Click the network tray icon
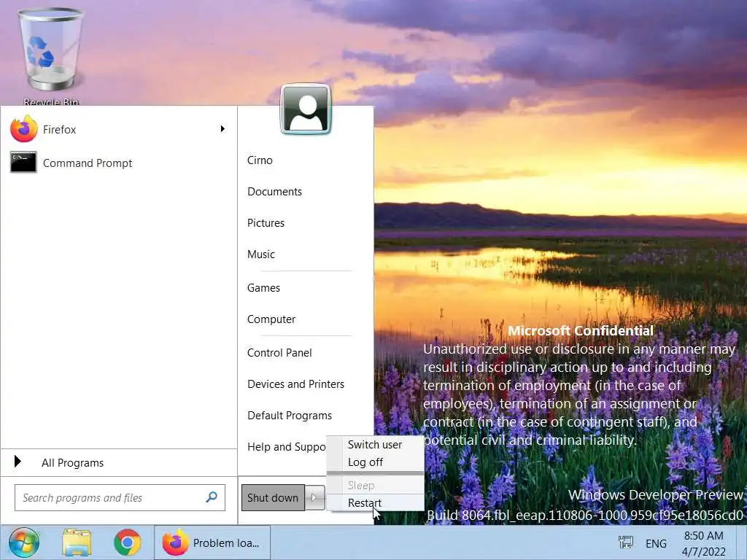Viewport: 747px width, 560px height. click(x=625, y=542)
